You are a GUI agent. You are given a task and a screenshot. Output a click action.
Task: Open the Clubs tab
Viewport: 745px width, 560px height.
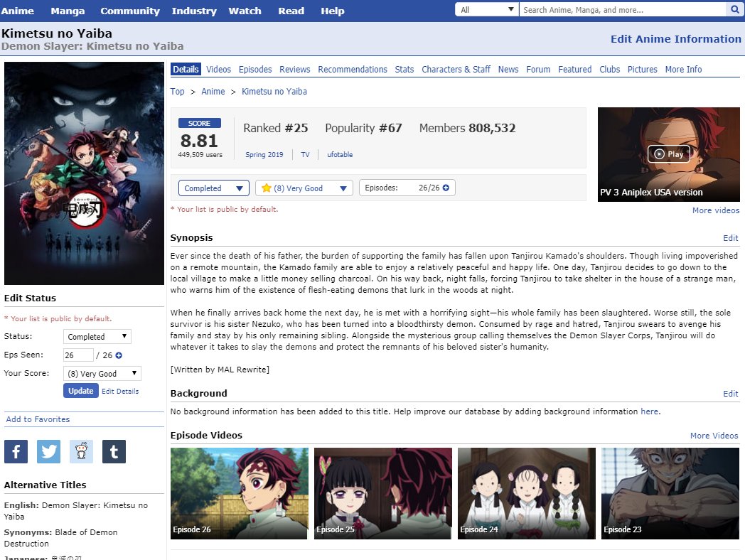[610, 70]
